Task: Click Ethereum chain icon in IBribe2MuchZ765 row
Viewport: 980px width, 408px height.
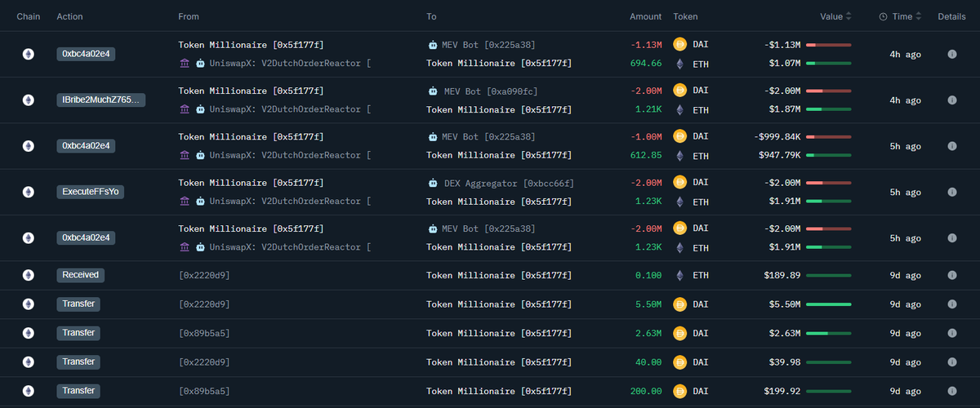Action: tap(29, 100)
